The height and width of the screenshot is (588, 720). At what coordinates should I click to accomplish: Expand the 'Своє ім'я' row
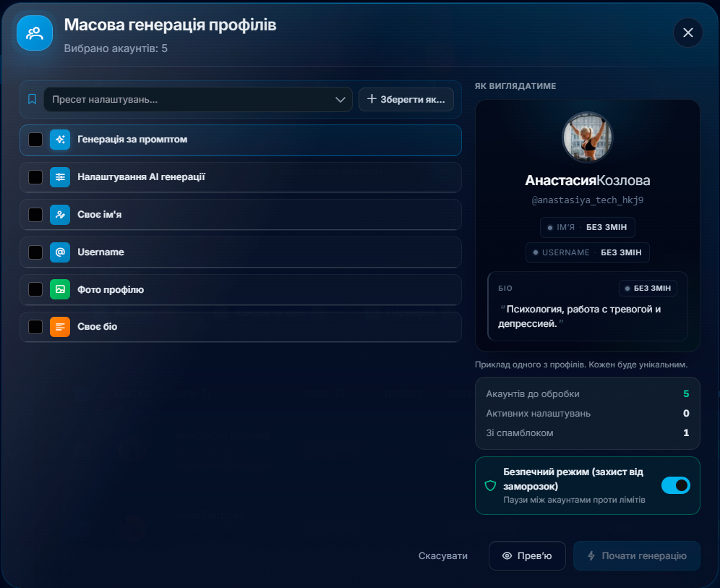241,215
